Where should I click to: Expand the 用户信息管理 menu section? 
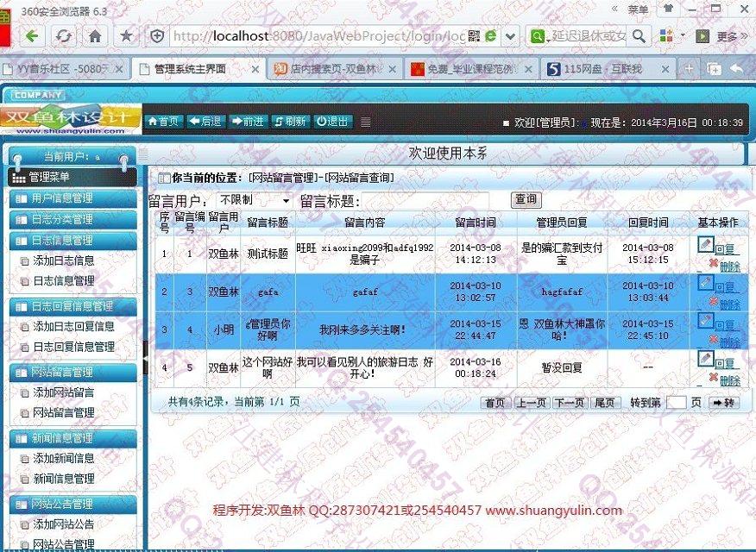tap(72, 198)
